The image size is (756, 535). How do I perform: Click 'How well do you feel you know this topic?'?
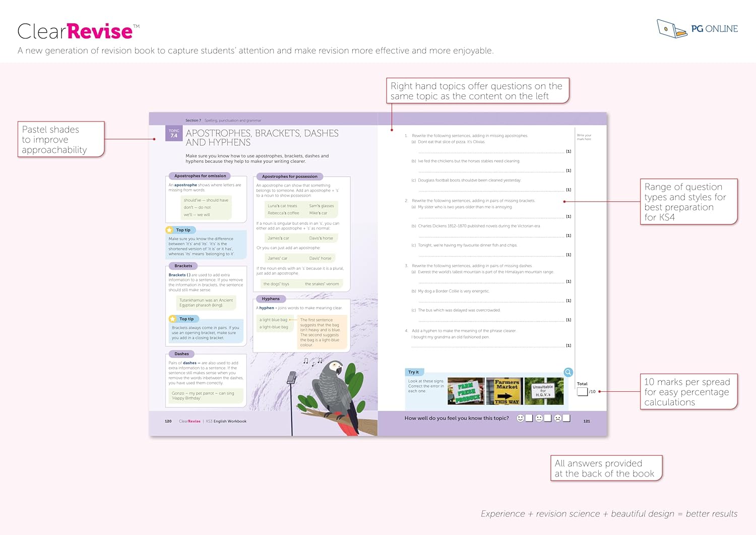(x=457, y=418)
